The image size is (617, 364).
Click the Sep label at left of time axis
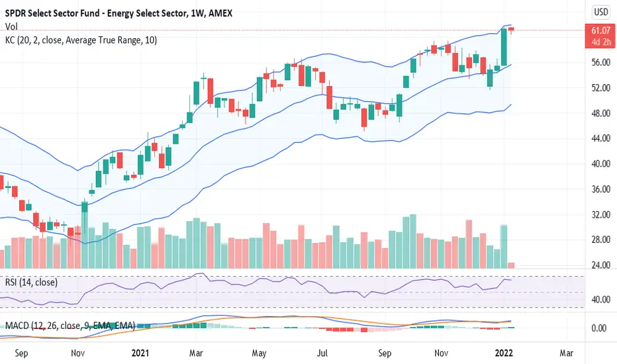coord(21,353)
